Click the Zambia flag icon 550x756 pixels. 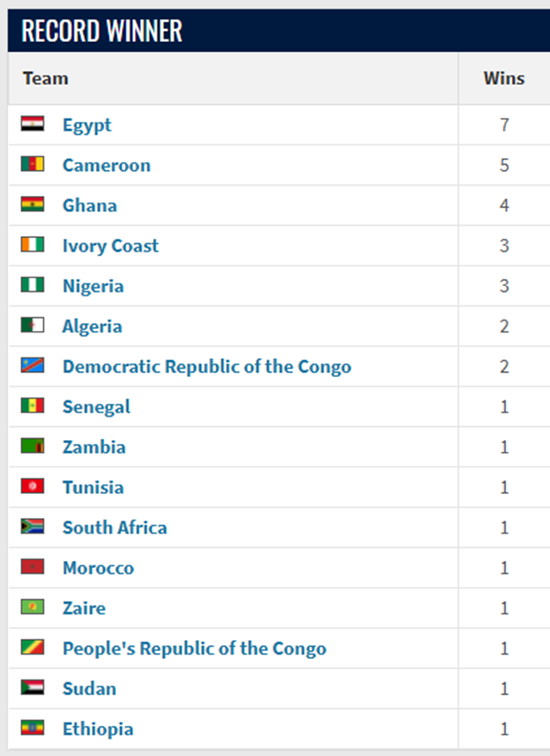pyautogui.click(x=33, y=446)
